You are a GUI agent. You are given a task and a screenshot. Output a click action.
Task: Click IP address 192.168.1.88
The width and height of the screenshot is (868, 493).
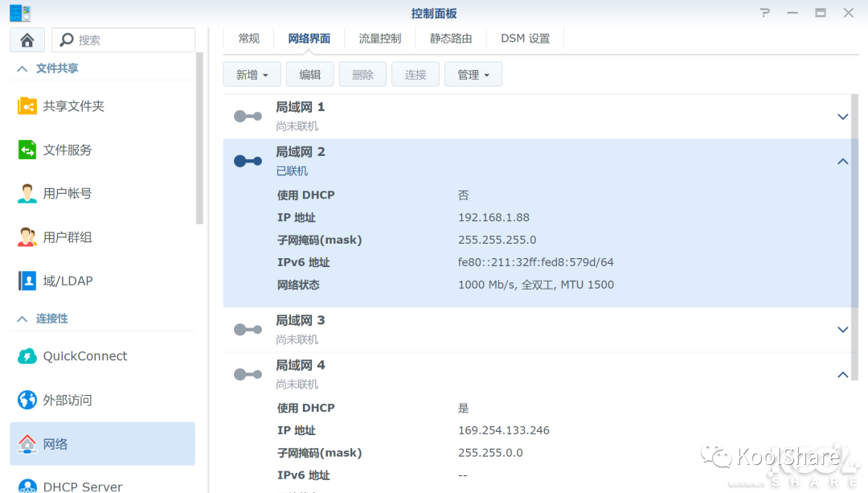pos(493,218)
